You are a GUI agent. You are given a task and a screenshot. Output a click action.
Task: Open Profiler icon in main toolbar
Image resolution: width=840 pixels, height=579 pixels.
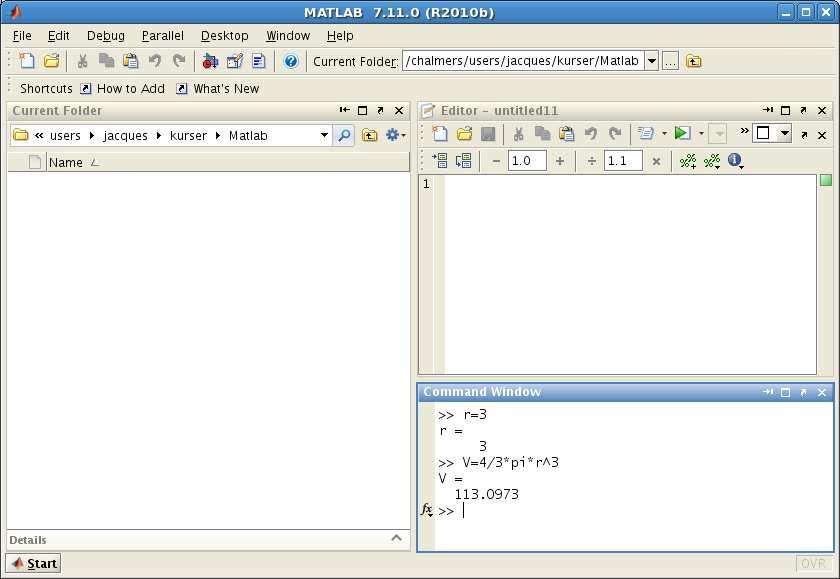[x=259, y=61]
